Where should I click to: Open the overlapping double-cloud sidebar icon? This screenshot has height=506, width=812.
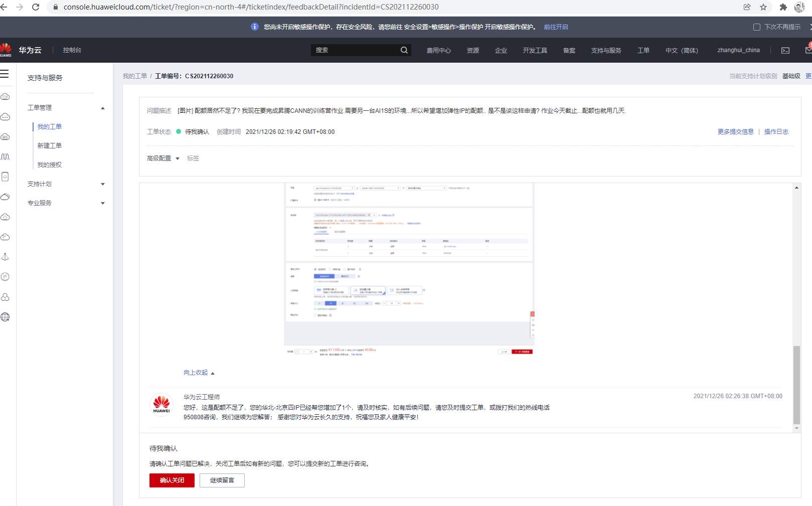[5, 197]
